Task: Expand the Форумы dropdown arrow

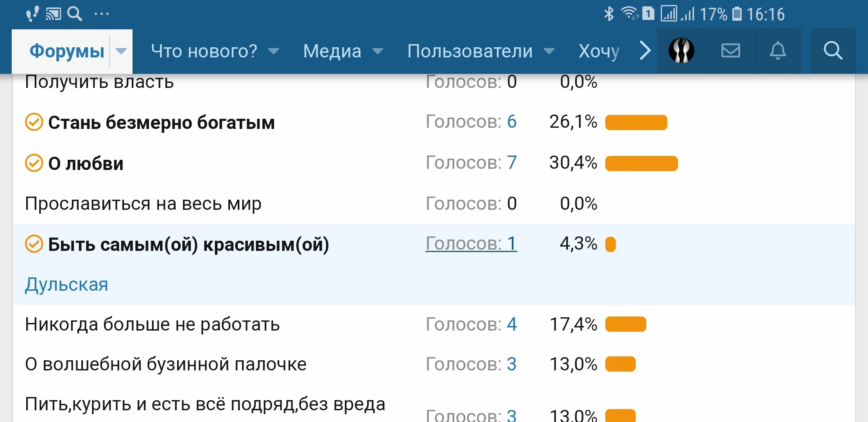Action: 121,51
